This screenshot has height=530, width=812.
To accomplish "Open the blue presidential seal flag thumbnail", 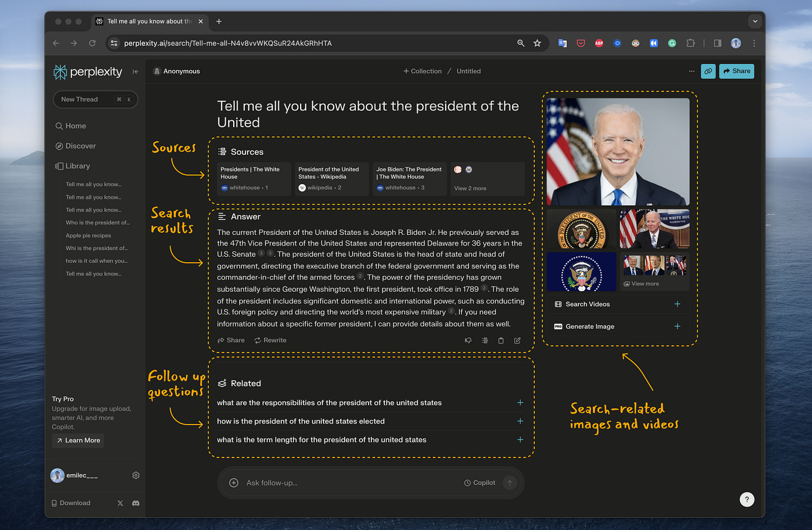I will (x=582, y=272).
